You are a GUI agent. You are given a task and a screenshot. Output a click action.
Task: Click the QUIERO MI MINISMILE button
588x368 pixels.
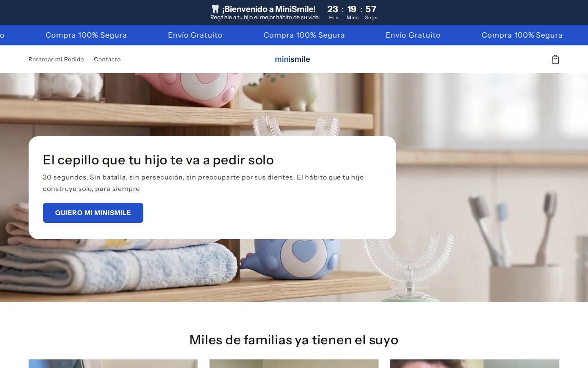click(93, 213)
